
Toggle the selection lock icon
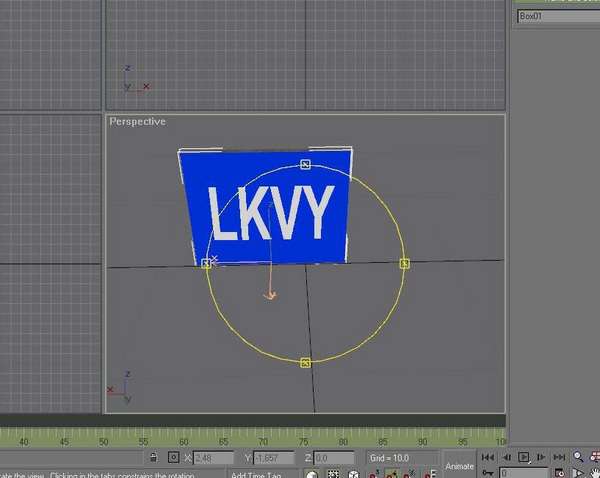pos(152,458)
